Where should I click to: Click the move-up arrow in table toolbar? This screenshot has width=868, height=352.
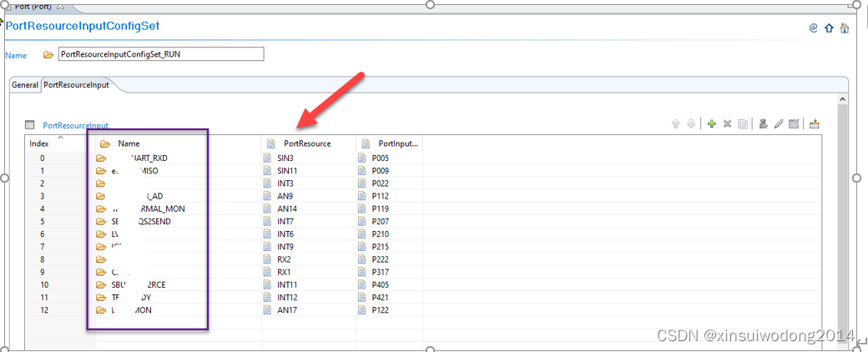point(675,124)
